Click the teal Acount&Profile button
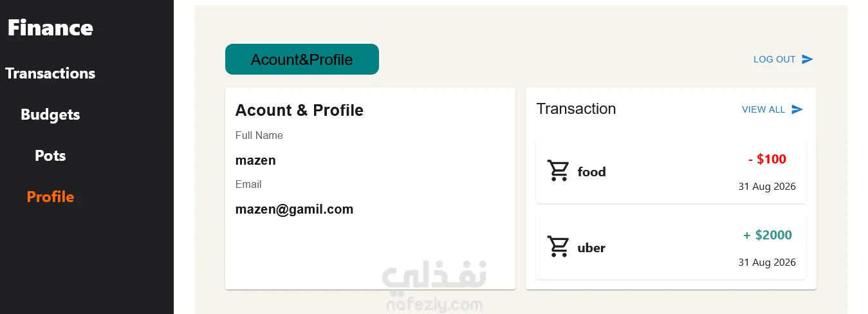The width and height of the screenshot is (868, 314). (x=302, y=59)
